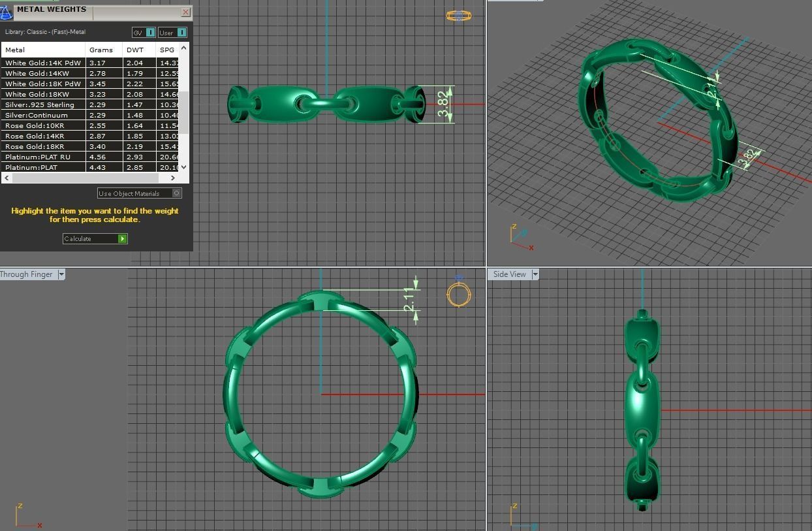Select the Rose Gold:18KR row

(91, 146)
